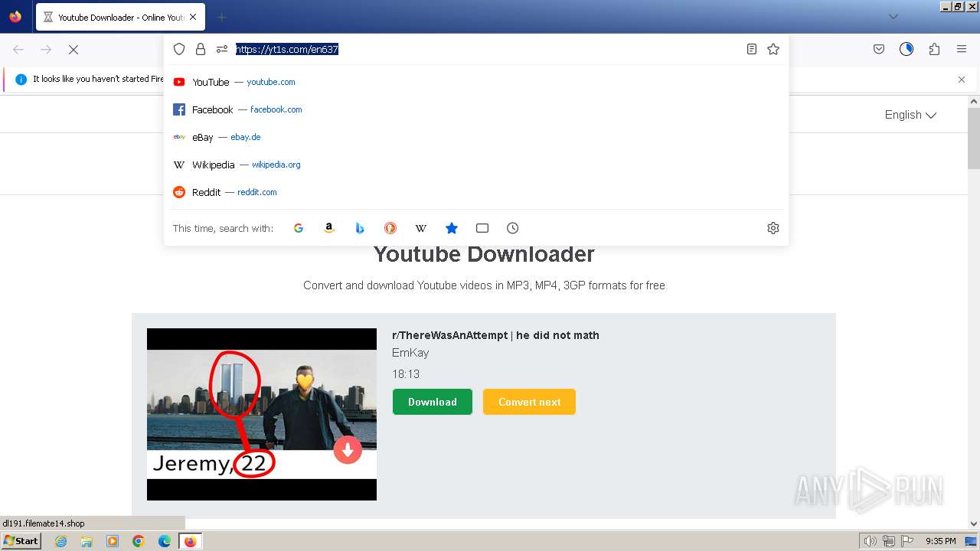Open a new tab with the plus button

point(221,17)
